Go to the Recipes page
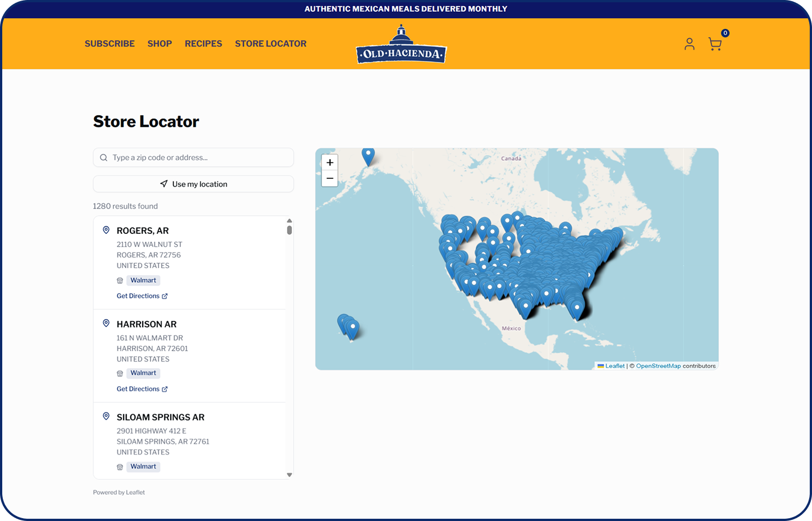Viewport: 812px width, 521px height. pyautogui.click(x=203, y=44)
